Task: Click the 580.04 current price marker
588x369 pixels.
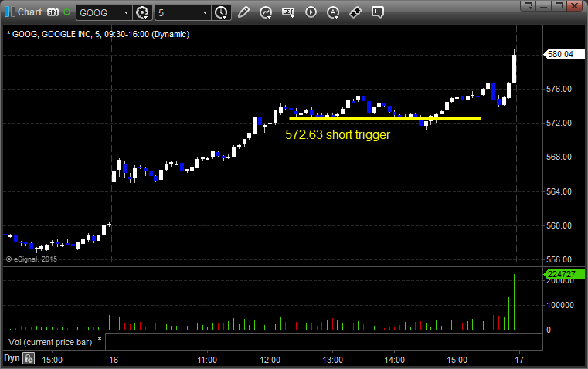Action: (x=564, y=54)
